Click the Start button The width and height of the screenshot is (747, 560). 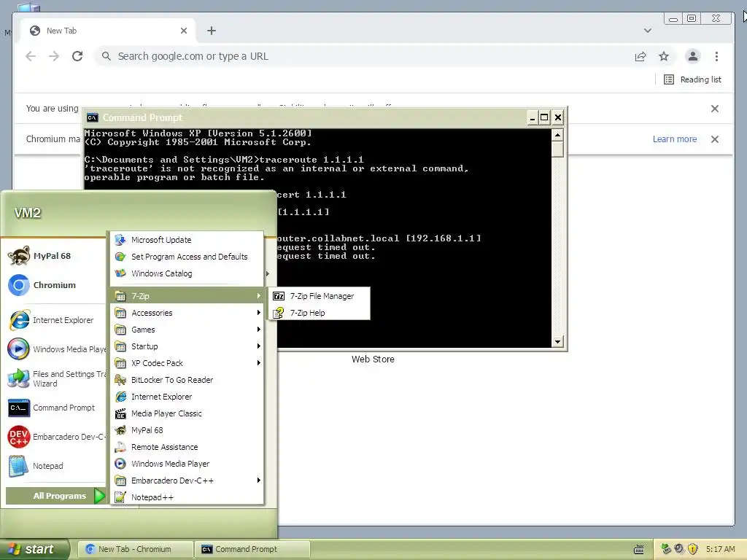34,549
